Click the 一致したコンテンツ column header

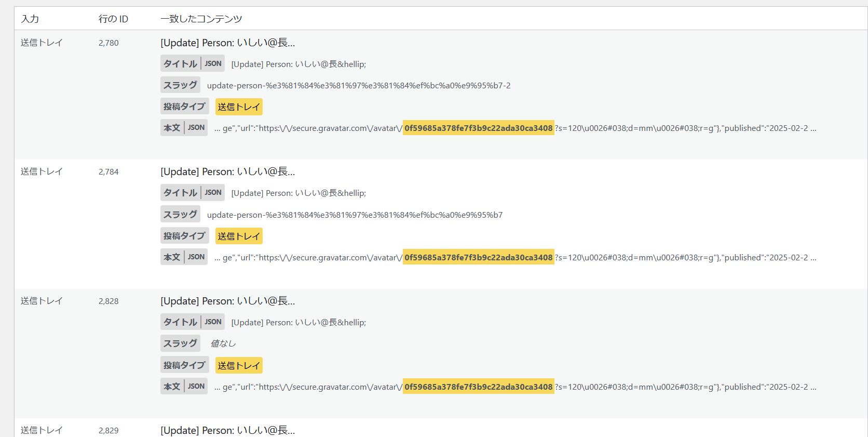(201, 19)
